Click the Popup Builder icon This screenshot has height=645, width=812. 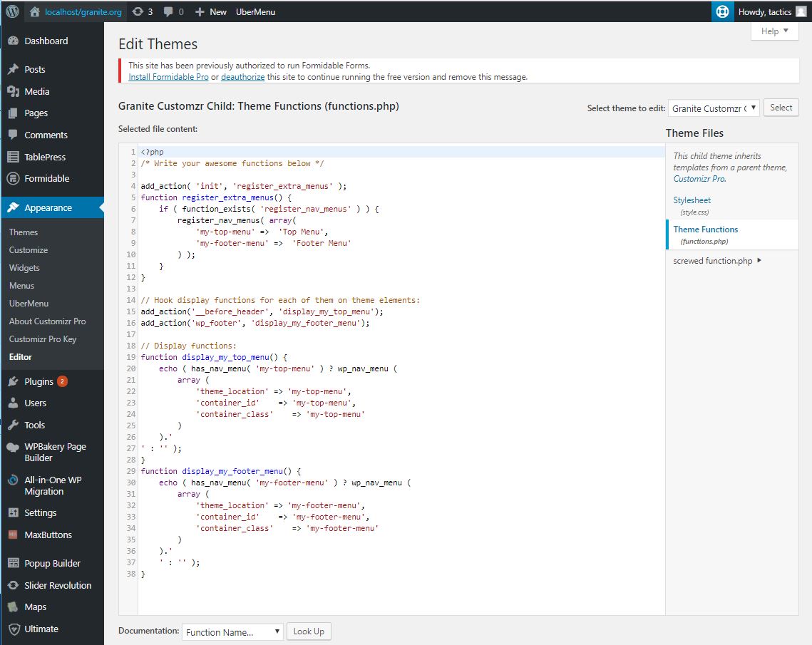point(14,563)
